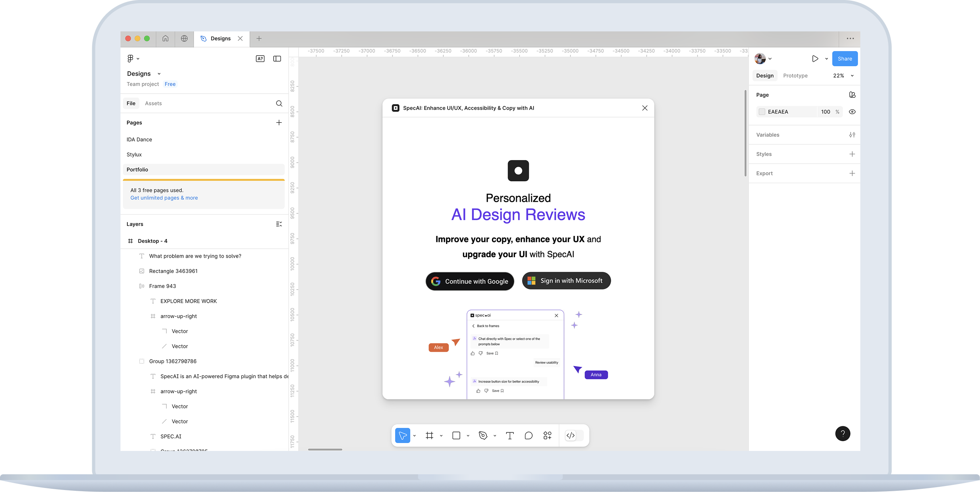This screenshot has width=980, height=492.
Task: Click the Present play icon
Action: tap(815, 59)
